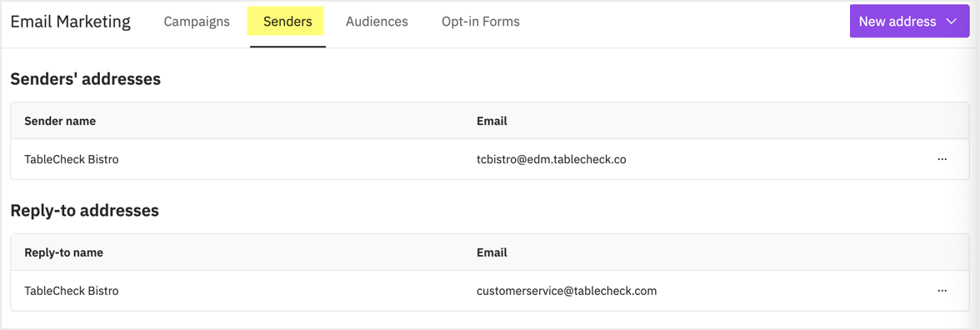
Task: Go to the Audiences tab
Action: (x=377, y=22)
